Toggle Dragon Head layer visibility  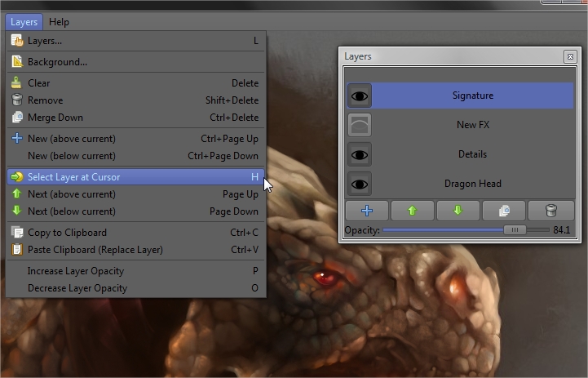click(360, 184)
